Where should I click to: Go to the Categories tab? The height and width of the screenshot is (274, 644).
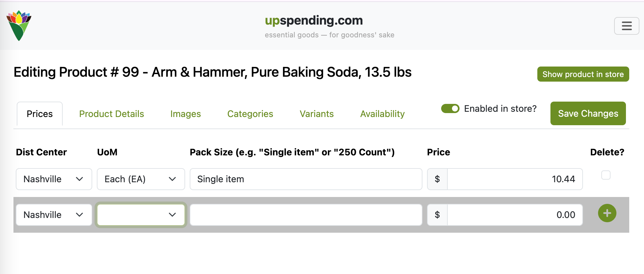pyautogui.click(x=250, y=114)
